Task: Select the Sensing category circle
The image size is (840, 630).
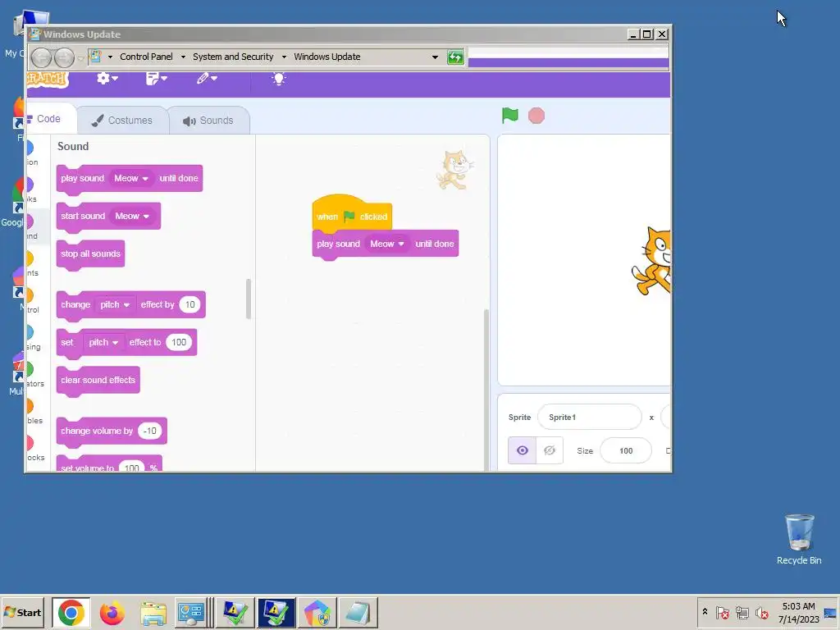Action: (30, 333)
